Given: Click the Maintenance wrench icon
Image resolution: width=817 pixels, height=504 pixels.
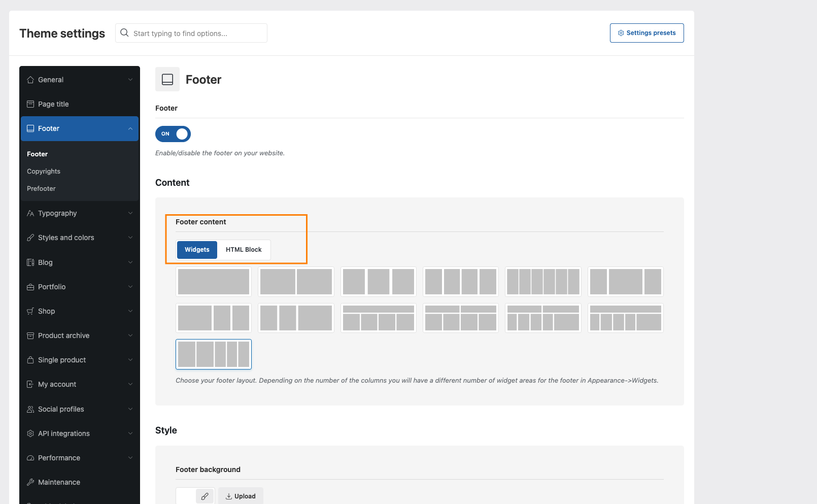Looking at the screenshot, I should click(30, 482).
